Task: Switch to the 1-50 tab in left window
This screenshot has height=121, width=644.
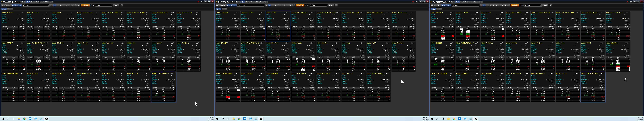Action: coord(4,9)
